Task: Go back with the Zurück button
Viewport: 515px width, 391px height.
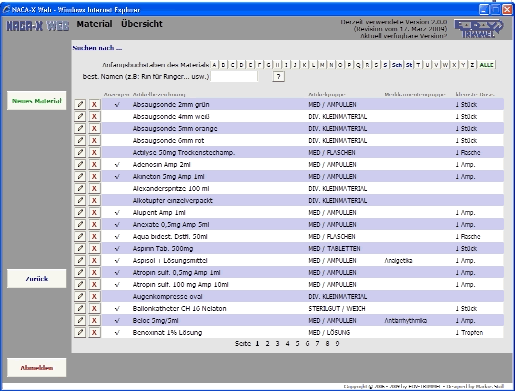Action: [x=37, y=279]
